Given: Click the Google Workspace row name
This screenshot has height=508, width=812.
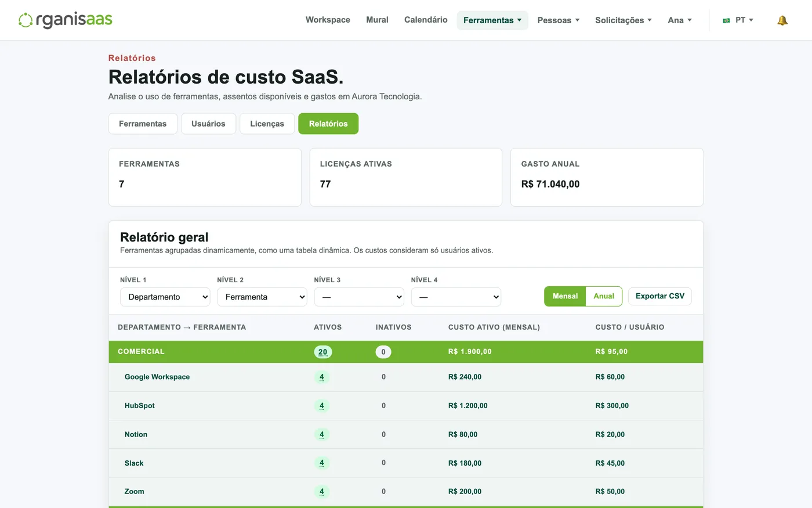Looking at the screenshot, I should [157, 377].
